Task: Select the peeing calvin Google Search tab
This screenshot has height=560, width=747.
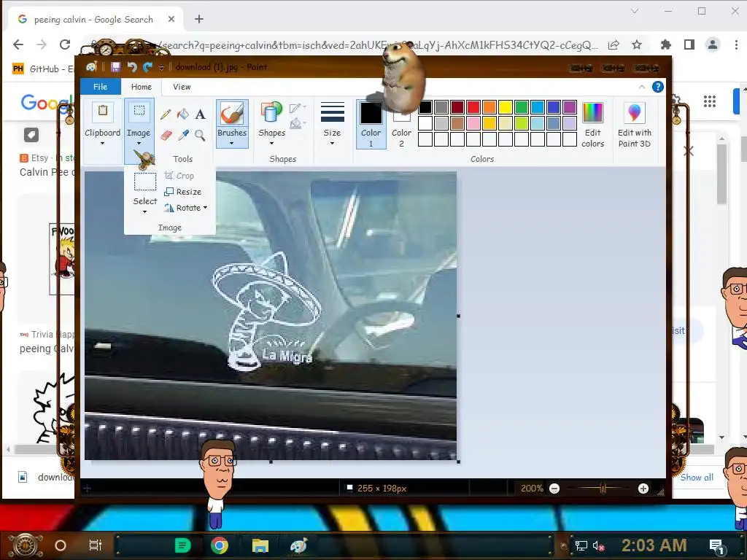Action: (94, 20)
